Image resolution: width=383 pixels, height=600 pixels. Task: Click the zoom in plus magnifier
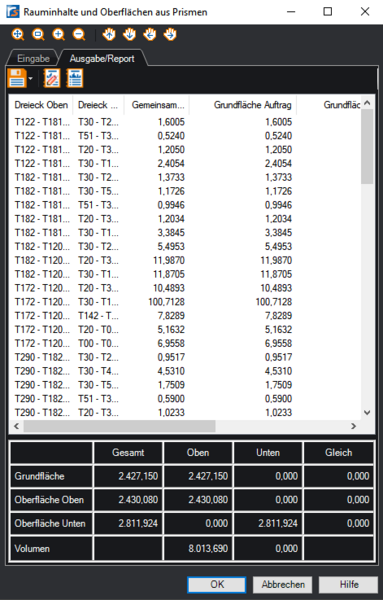(x=59, y=35)
